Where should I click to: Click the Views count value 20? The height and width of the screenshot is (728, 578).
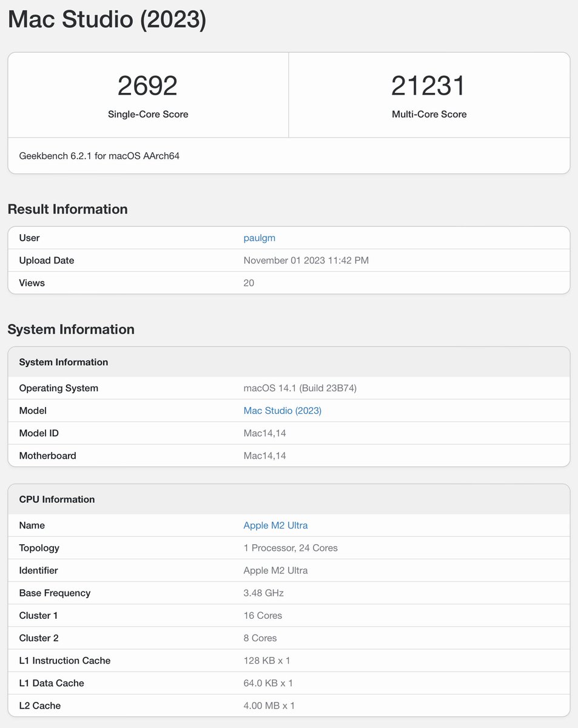[249, 283]
